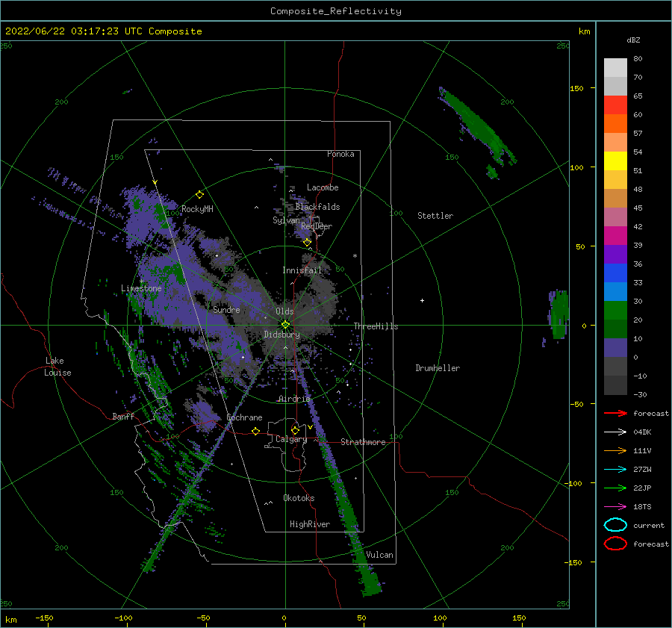The height and width of the screenshot is (628, 672).
Task: Click the white 04DK arrow
Action: point(615,432)
